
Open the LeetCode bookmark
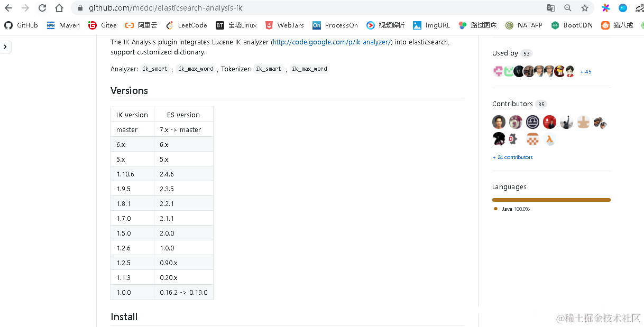coord(187,25)
